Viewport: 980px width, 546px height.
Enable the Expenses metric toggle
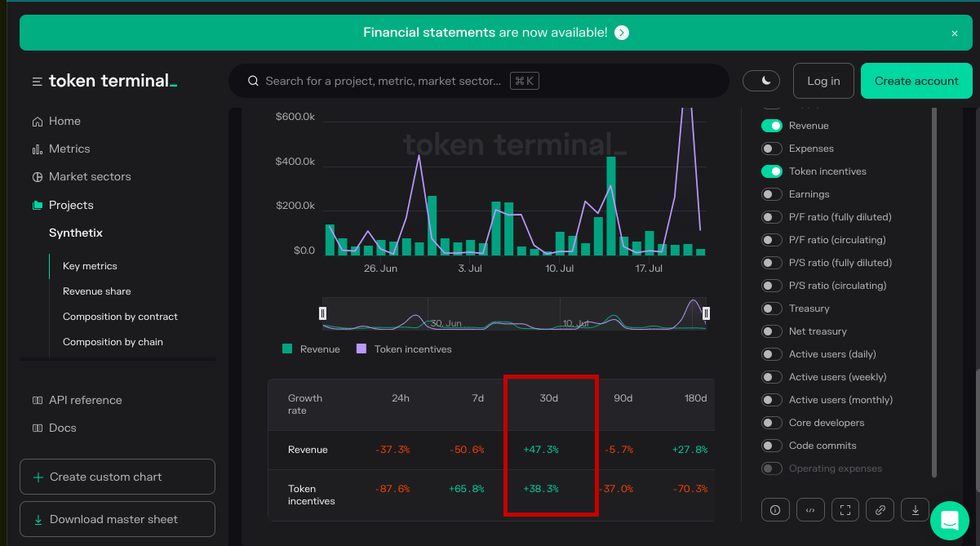[772, 149]
